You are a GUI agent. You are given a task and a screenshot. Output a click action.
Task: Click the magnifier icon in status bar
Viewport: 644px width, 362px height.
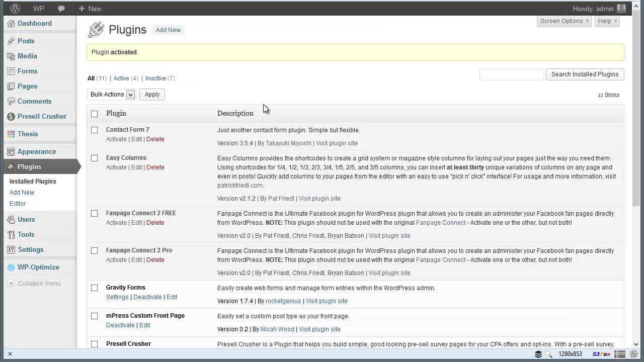[x=548, y=354]
